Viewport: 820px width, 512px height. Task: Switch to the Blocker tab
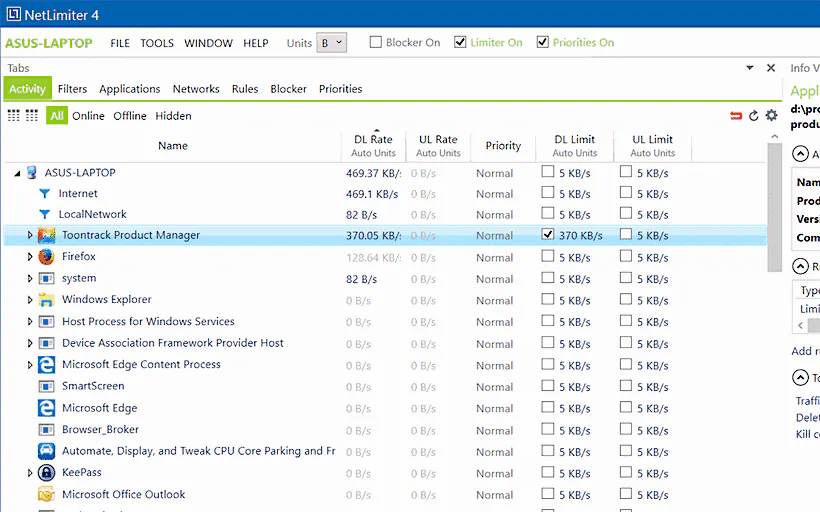click(288, 89)
